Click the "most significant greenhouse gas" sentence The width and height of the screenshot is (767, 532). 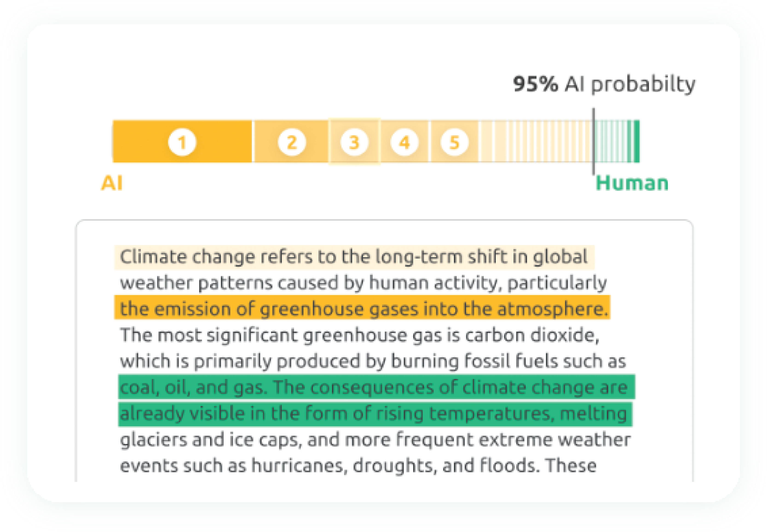point(360,335)
